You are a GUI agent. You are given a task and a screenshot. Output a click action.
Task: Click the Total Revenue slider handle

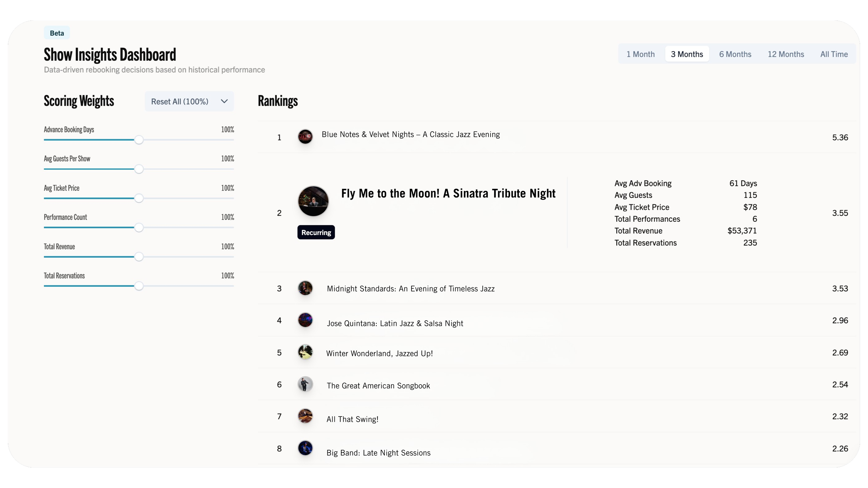[x=139, y=257]
